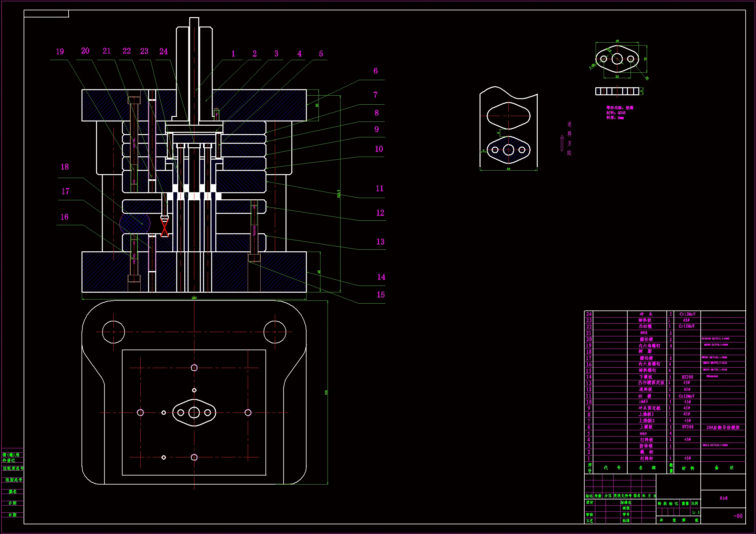Click the 20#后侧导柱模架 remark cell

[x=723, y=427]
